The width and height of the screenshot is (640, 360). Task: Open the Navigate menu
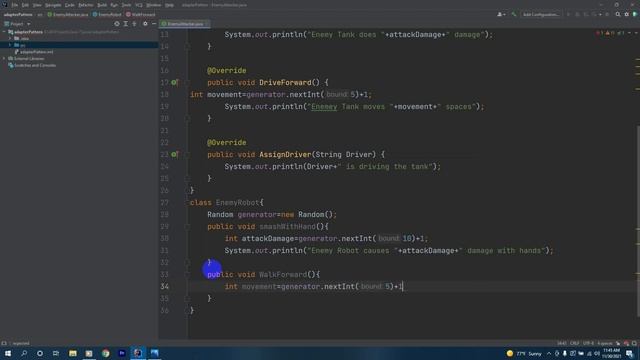53,5
